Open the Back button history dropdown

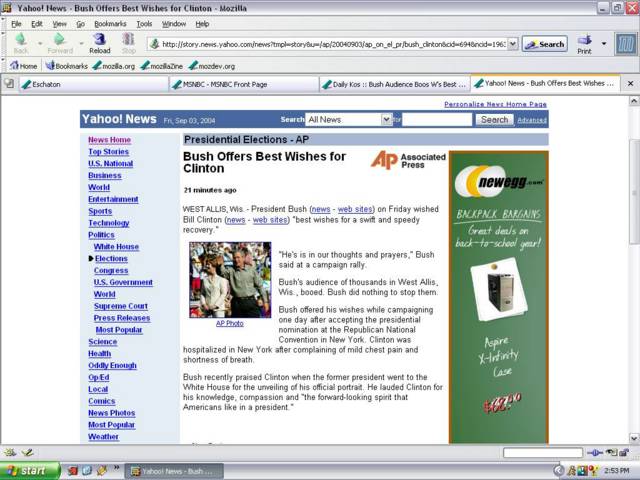point(40,43)
